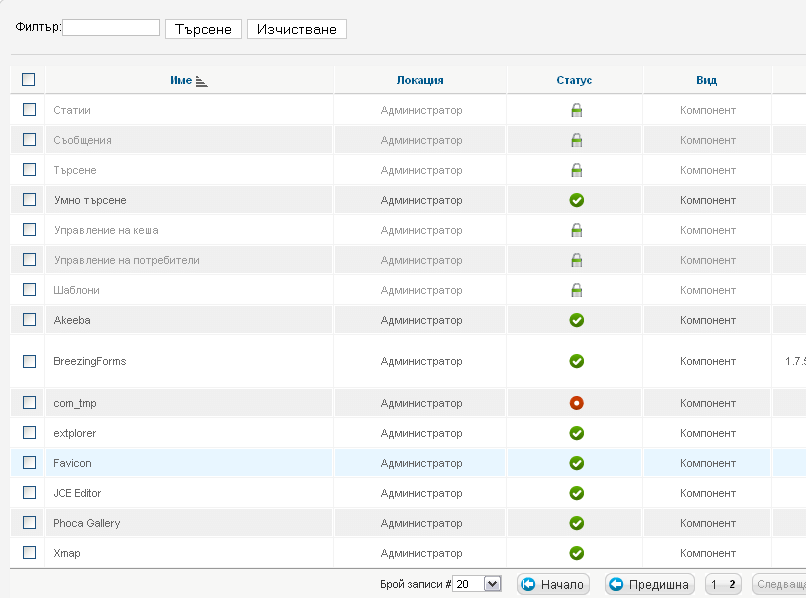This screenshot has height=598, width=806.
Task: Tick the checkbox for Akeeba
Action: (x=29, y=319)
